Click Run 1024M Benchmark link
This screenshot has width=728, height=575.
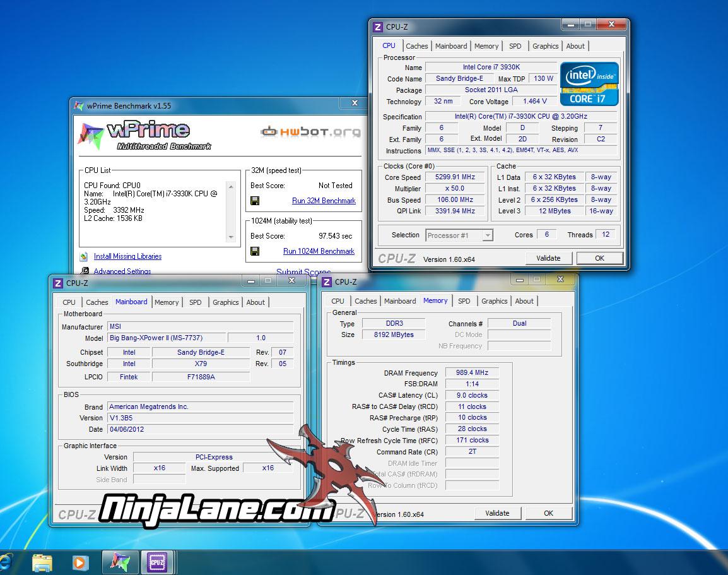coord(319,251)
